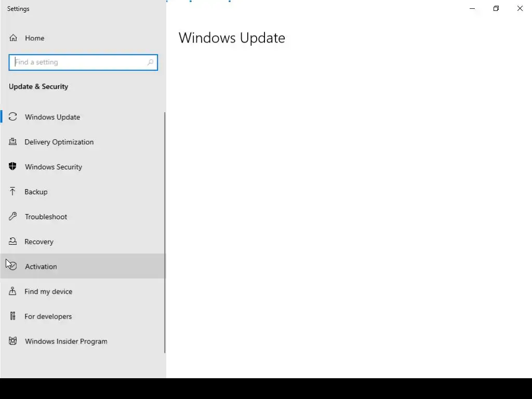This screenshot has height=399, width=532.
Task: Return to Settings Home
Action: 83,38
